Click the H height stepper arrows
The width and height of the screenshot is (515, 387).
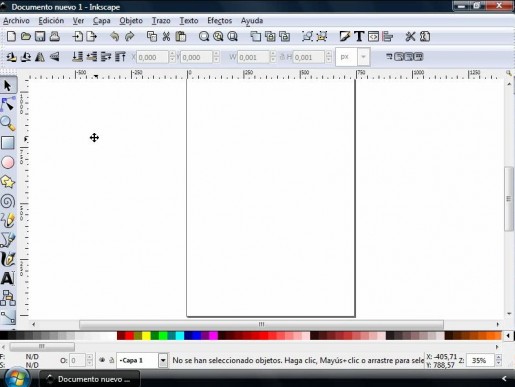[329, 57]
